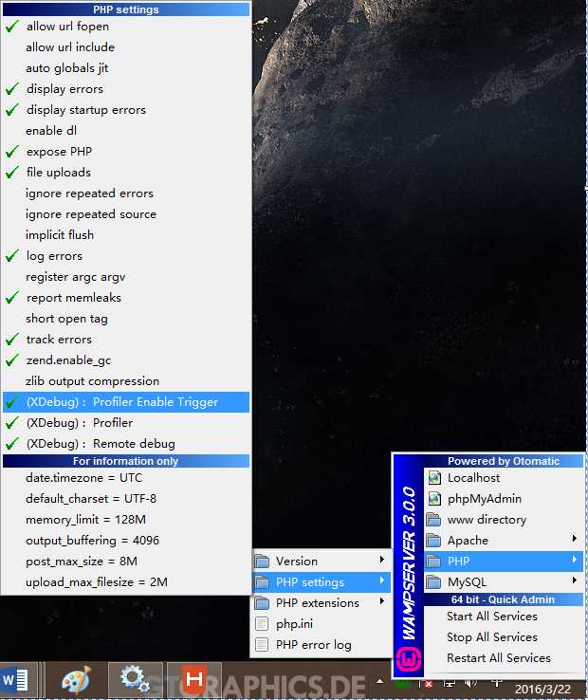The image size is (588, 700).
Task: Open the Paint palette taskbar icon
Action: 77,681
